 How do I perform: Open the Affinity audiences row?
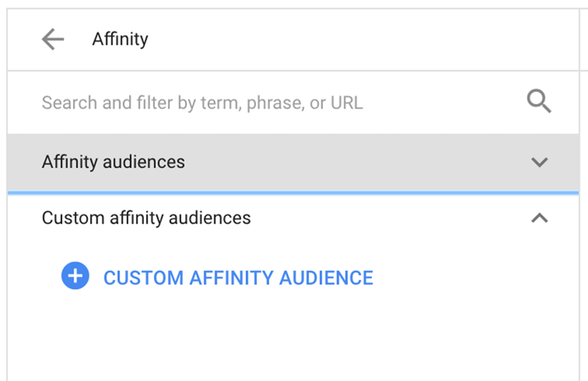pyautogui.click(x=290, y=162)
